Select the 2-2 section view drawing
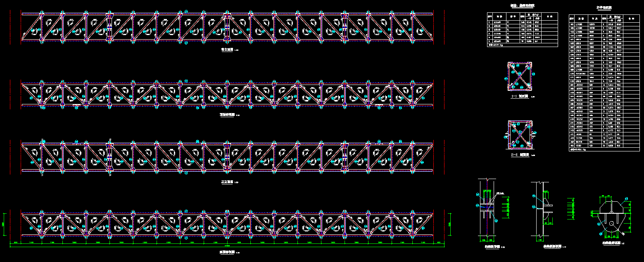This screenshot has height=262, width=644. coord(520,135)
